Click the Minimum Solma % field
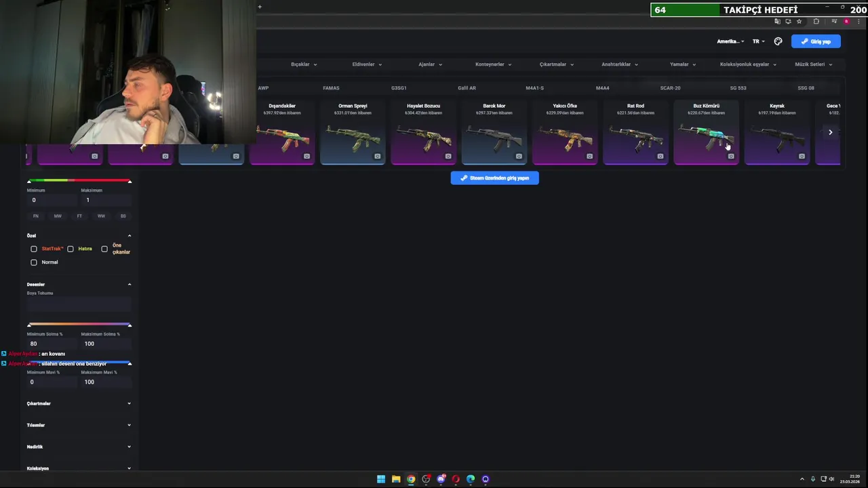Viewport: 868px width, 488px height. point(52,344)
